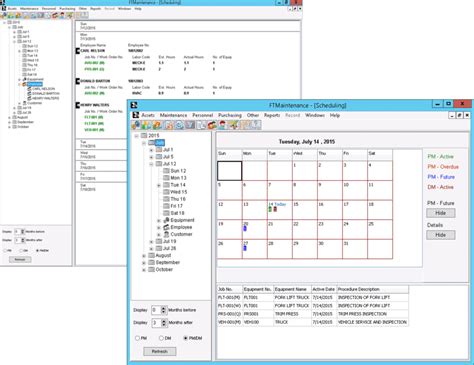Select the PM/DM radio button in front window

[x=186, y=338]
